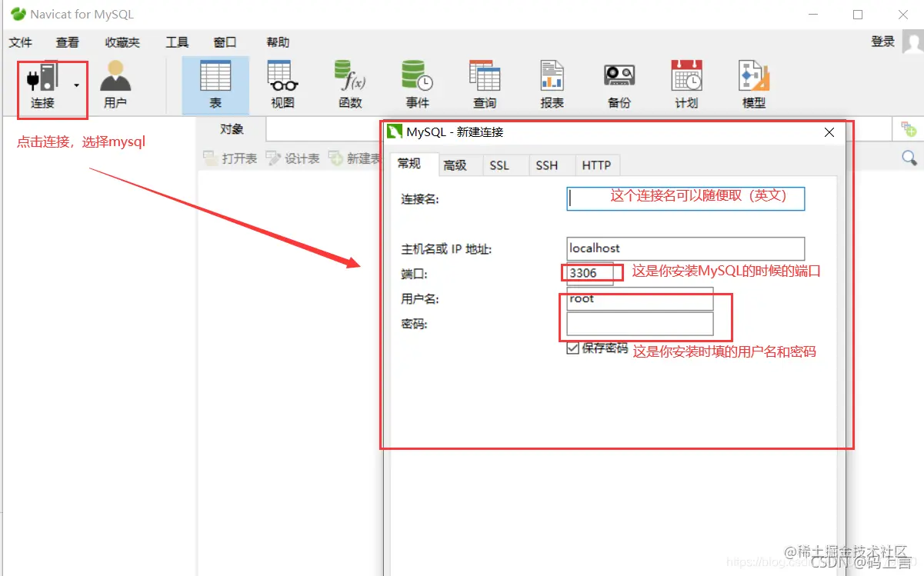Click inside the 密码 (password) input field
Viewport: 924px width, 576px height.
639,325
